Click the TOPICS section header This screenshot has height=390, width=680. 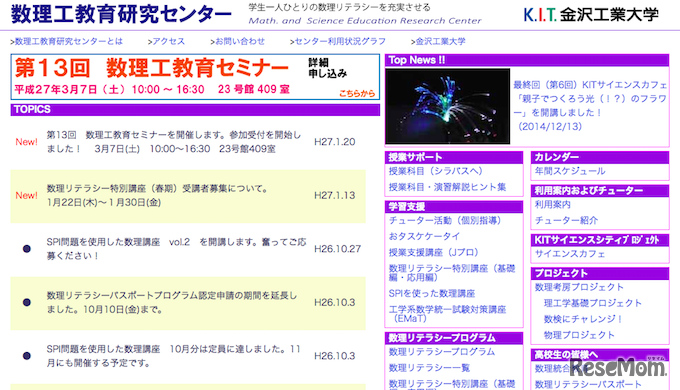click(195, 110)
